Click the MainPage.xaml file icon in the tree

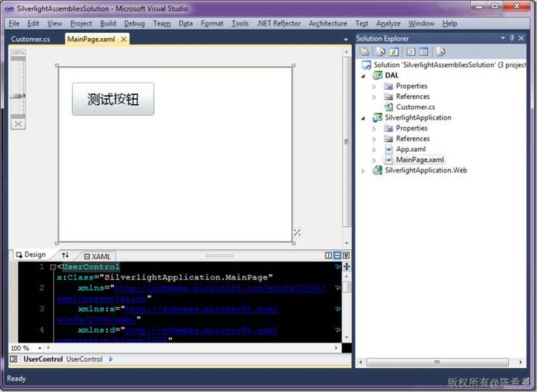click(x=388, y=160)
